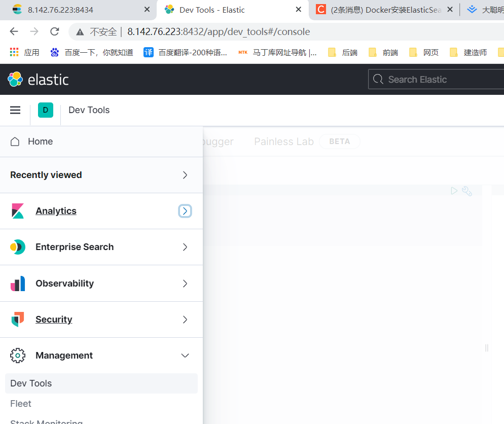Focus the Search Elastic field
Viewport: 504px width, 424px height.
tap(436, 79)
